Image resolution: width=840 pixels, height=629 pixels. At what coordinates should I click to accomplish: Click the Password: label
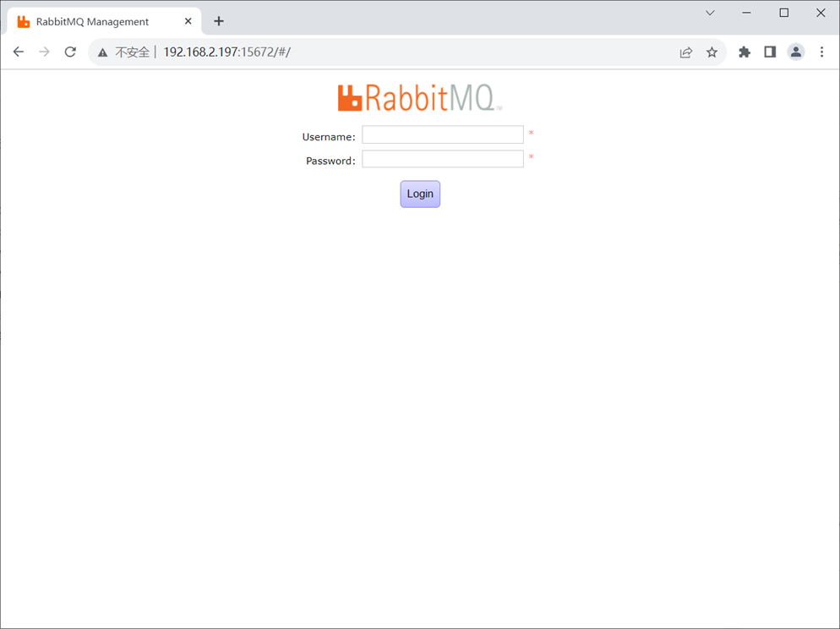[330, 161]
